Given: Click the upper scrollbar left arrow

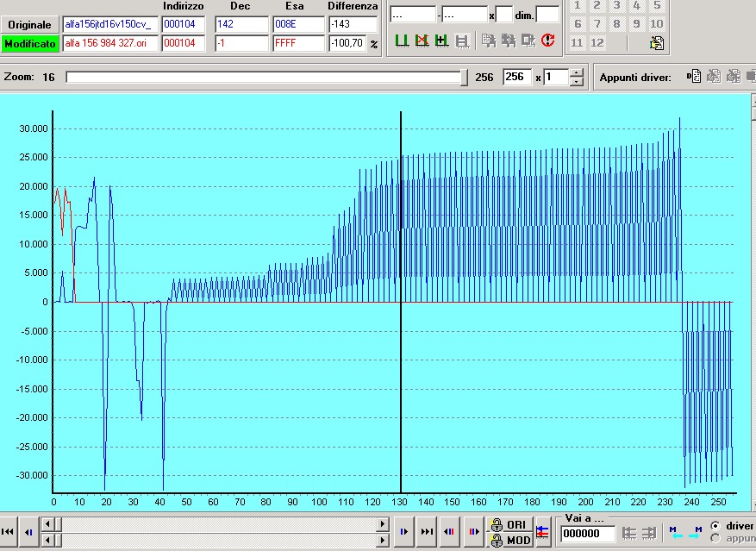Looking at the screenshot, I should pos(47,524).
